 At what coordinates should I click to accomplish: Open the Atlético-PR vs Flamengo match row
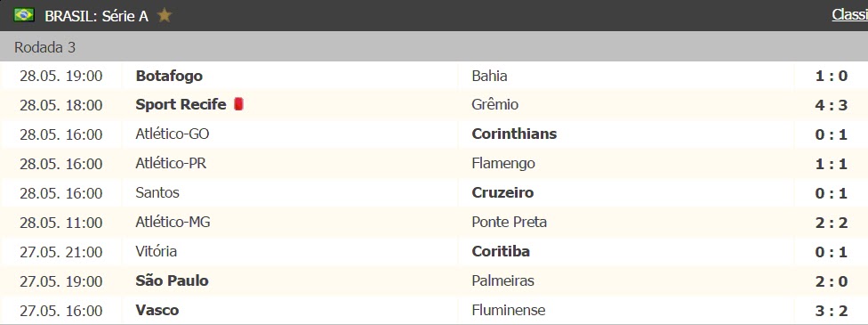tap(434, 163)
